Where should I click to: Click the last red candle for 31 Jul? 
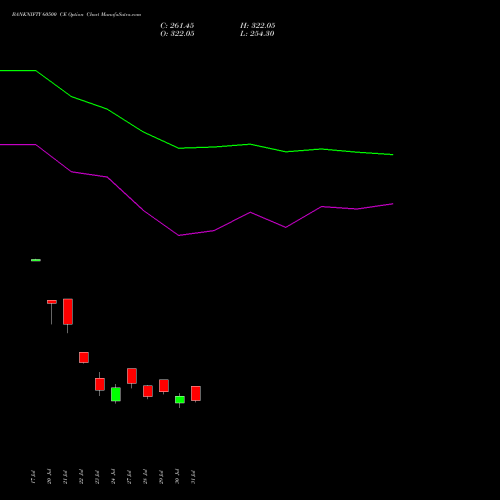pos(196,393)
